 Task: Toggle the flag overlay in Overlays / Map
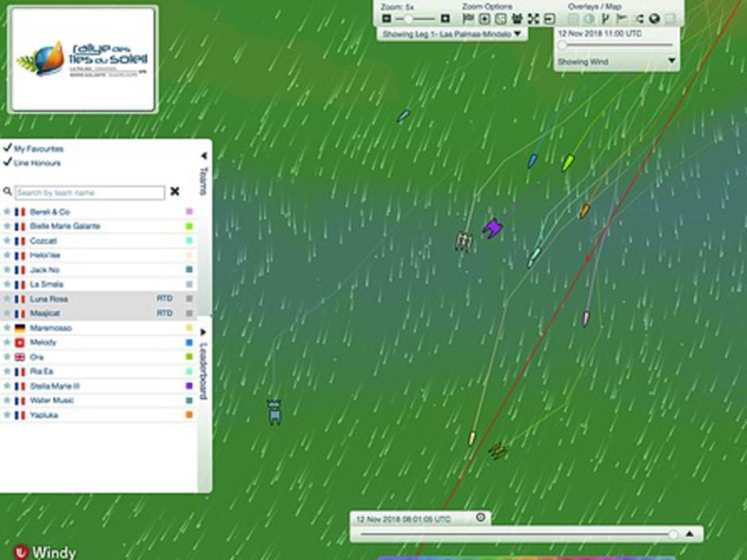621,18
